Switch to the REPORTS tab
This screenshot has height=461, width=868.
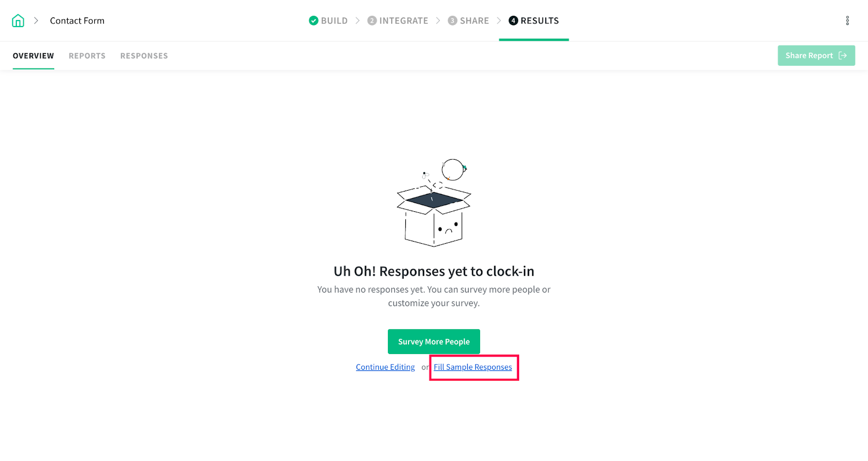87,56
